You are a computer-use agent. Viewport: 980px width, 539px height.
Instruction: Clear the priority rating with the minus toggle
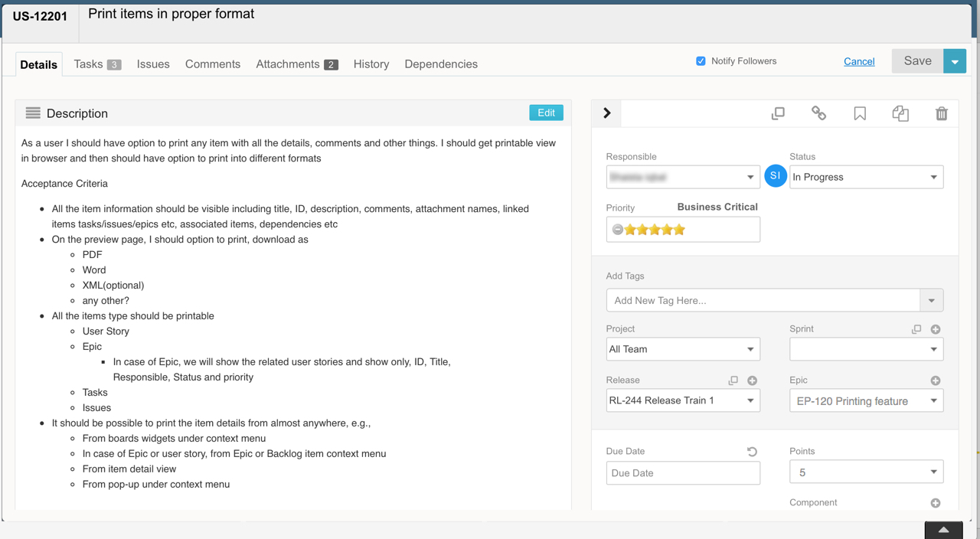pos(617,229)
